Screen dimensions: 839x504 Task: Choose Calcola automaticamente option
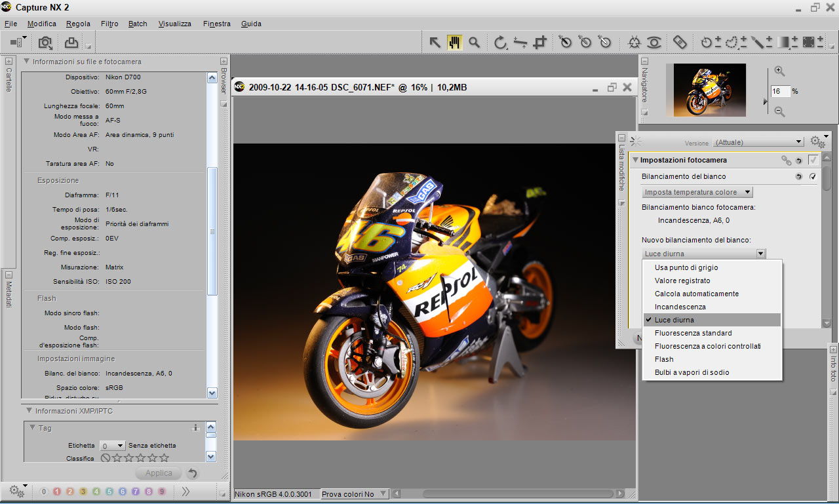pos(712,294)
